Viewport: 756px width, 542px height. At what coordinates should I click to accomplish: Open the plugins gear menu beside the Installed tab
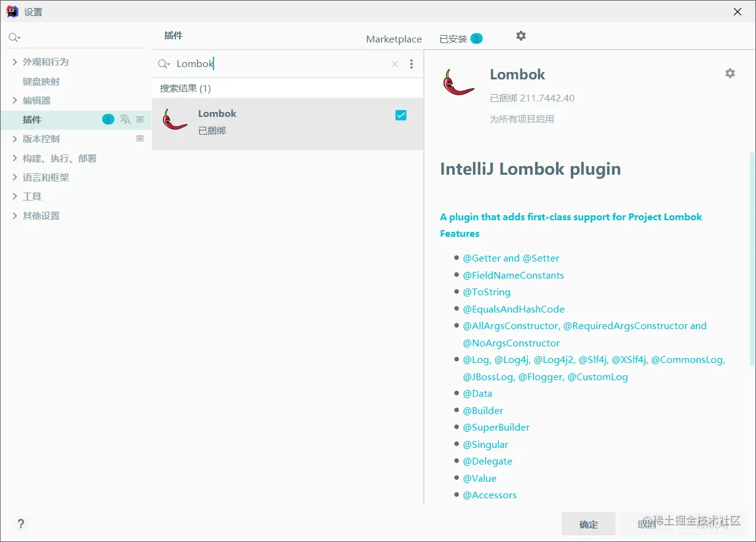(521, 36)
